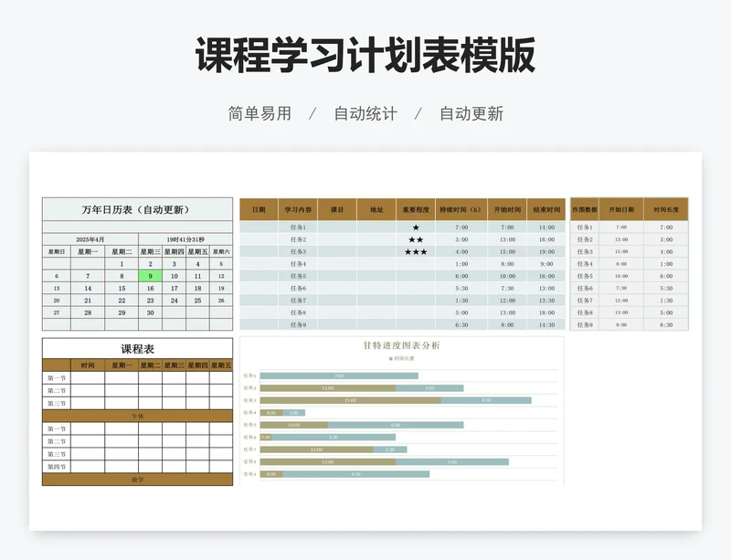Screen dimensions: 731x560
Task: Click calendar date 15
Action: (x=122, y=288)
